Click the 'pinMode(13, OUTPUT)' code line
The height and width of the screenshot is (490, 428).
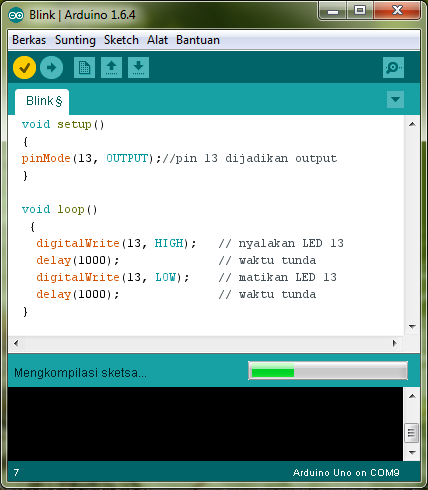(x=180, y=158)
